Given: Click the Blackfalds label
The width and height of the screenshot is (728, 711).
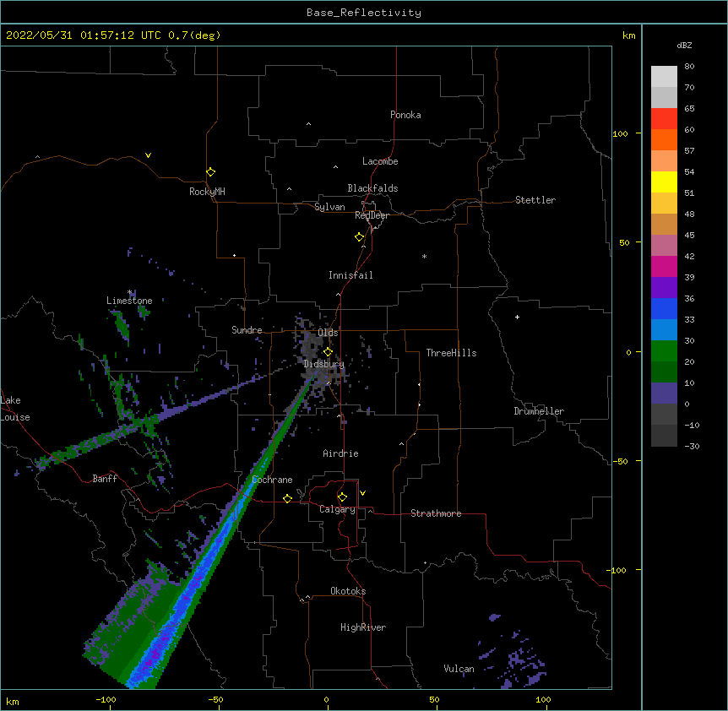Looking at the screenshot, I should pos(372,188).
